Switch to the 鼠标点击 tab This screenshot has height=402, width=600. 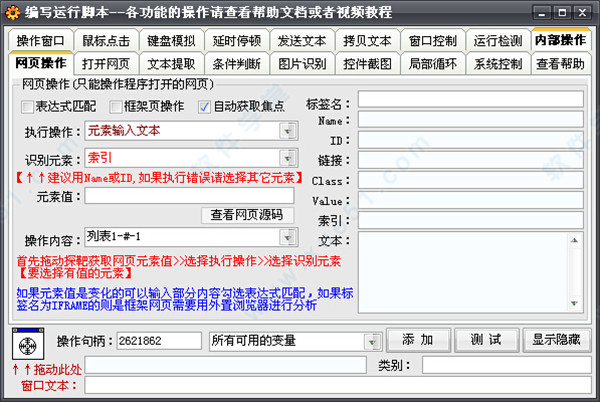tap(106, 40)
